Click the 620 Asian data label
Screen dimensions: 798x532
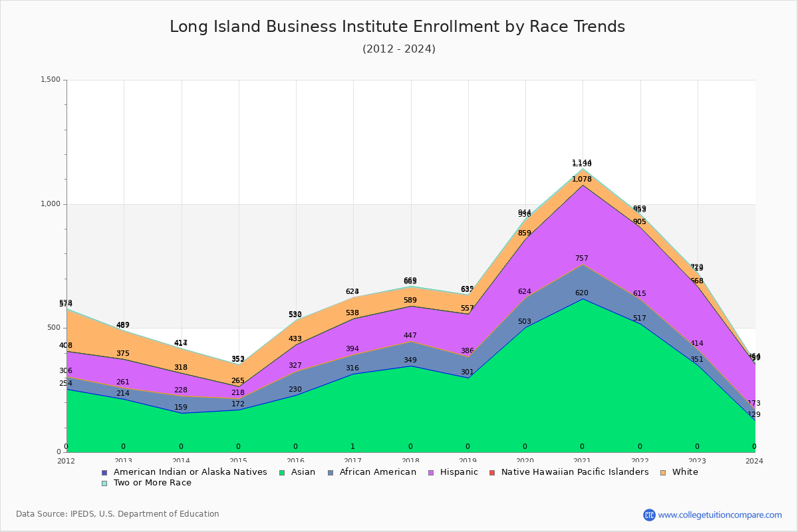click(582, 293)
